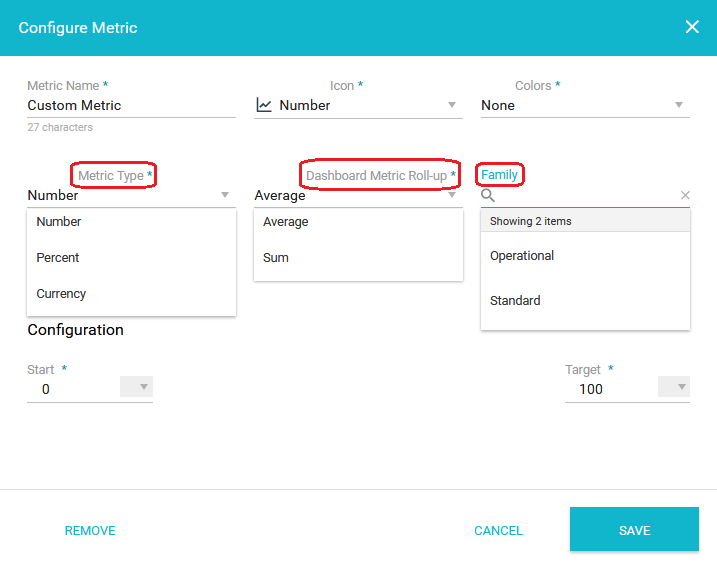Open the Colors dropdown
Screen dimensions: 717x569
tap(585, 105)
